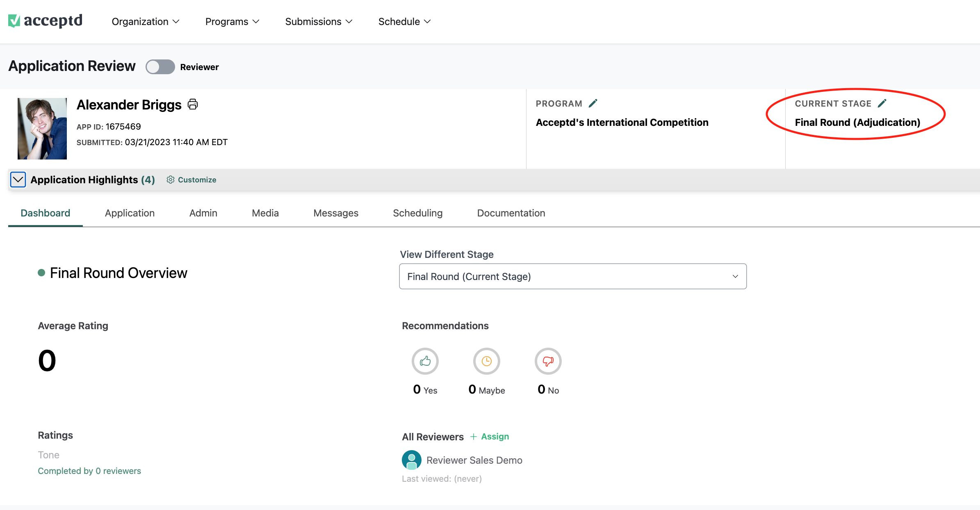Image resolution: width=980 pixels, height=510 pixels.
Task: Click the applicant name Alexander Briggs
Action: pos(129,105)
